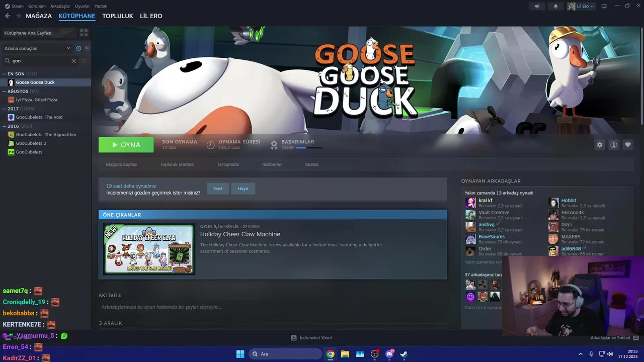The height and width of the screenshot is (362, 644).
Task: Collapse the 2017 group
Action: coord(5,109)
